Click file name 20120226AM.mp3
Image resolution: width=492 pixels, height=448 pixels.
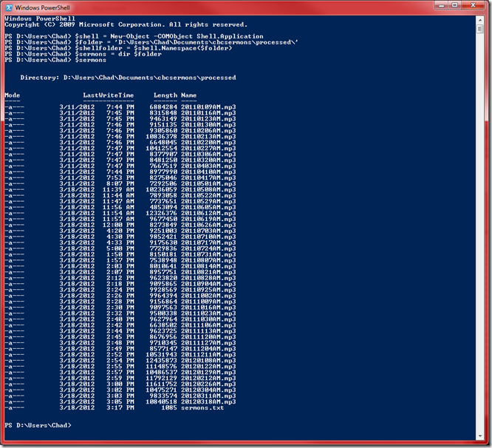point(208,384)
